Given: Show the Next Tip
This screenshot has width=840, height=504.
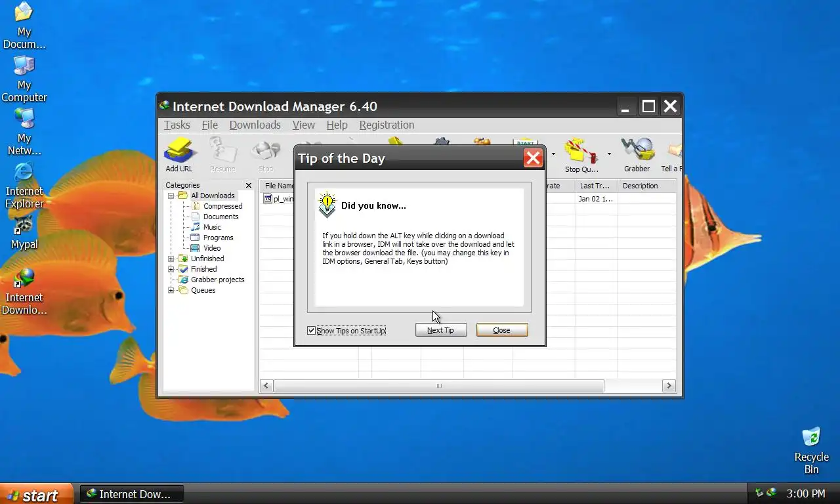Looking at the screenshot, I should (x=441, y=330).
